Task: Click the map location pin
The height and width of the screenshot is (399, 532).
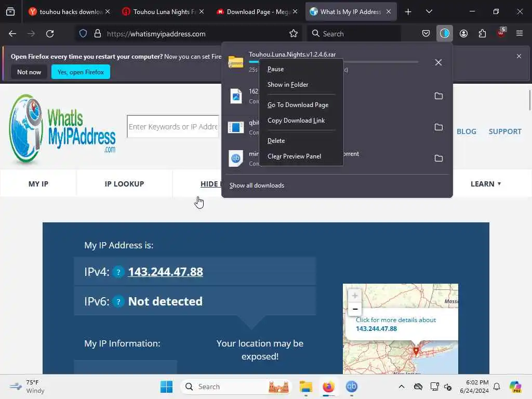Action: tap(416, 351)
